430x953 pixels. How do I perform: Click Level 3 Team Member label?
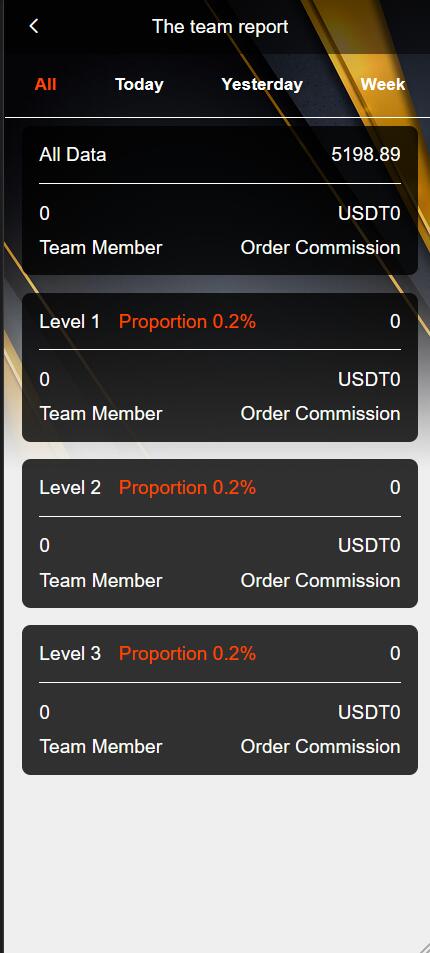[101, 746]
